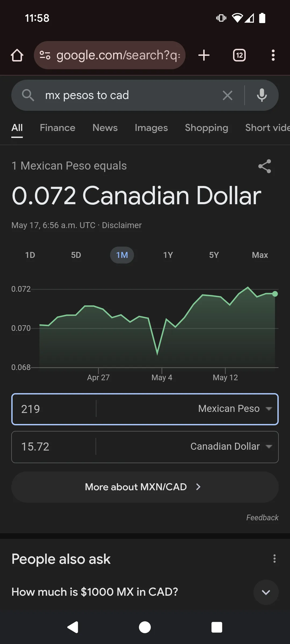Open the tab switcher showing 12 tabs
This screenshot has height=644, width=290.
(x=239, y=55)
